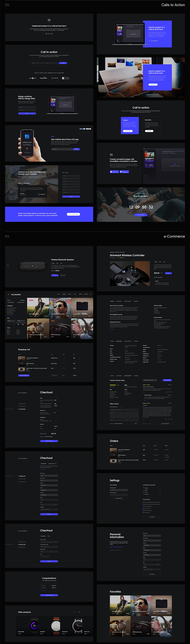Check the White color filter checkbox
Viewport: 190px width, 644px height.
pyautogui.click(x=8, y=330)
